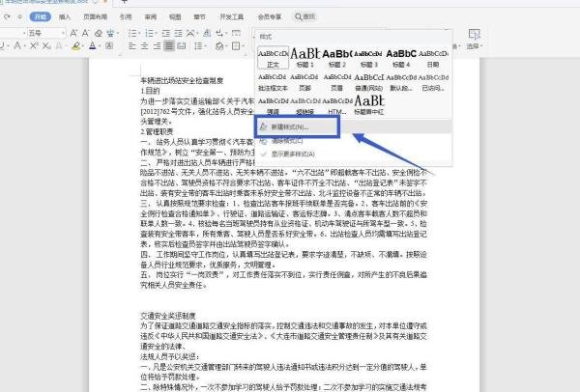
Task: Align text to the right
Action: 157,46
